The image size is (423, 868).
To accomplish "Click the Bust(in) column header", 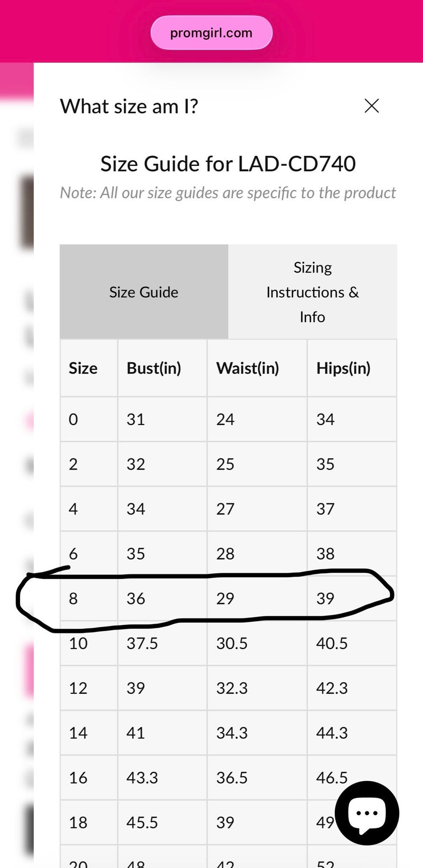I will click(154, 368).
